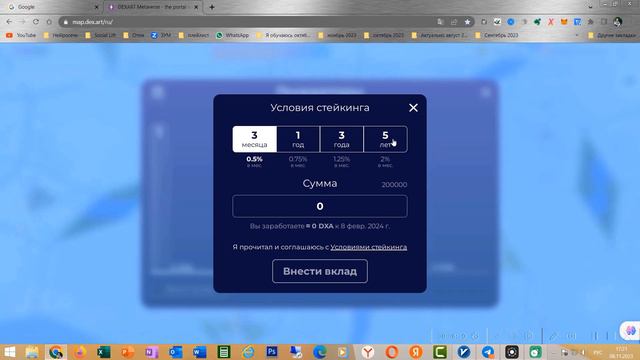Open the MetaMask fox extension
Image resolution: width=640 pixels, height=360 pixels.
(x=564, y=22)
